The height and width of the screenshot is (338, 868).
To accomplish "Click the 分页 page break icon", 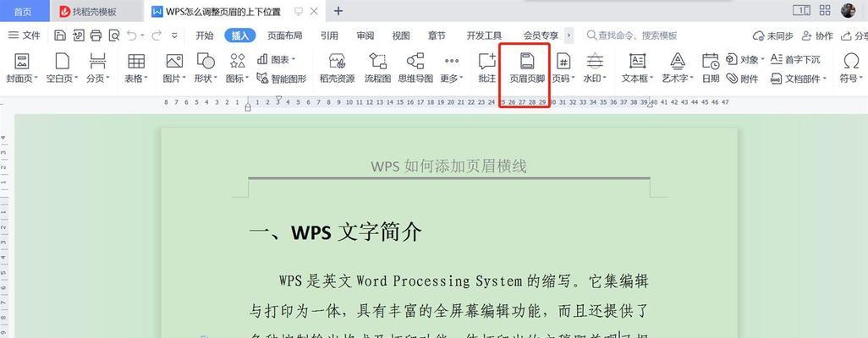I will click(x=97, y=61).
